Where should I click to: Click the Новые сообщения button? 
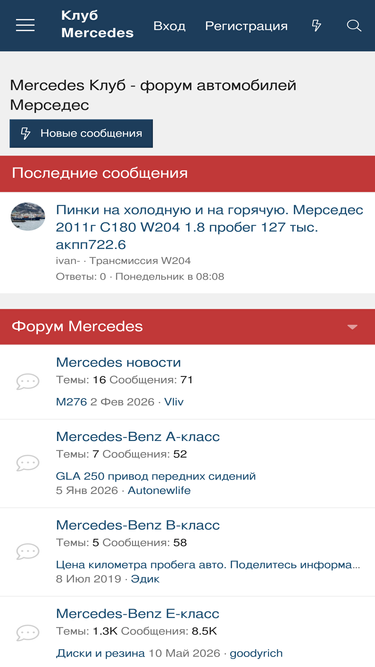[81, 134]
